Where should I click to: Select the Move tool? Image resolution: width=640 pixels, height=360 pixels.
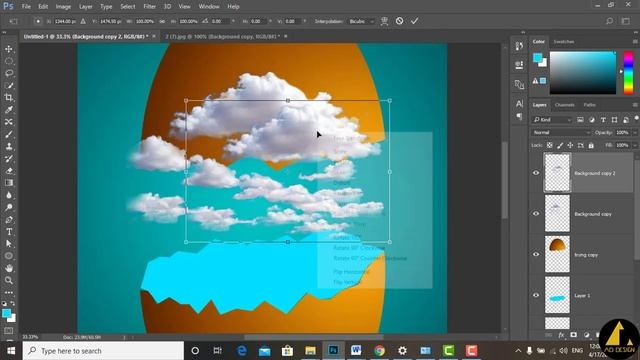[x=9, y=49]
